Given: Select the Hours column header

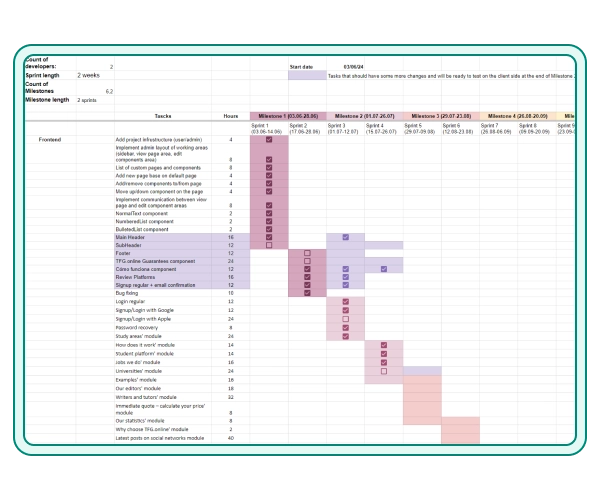Looking at the screenshot, I should tap(231, 116).
